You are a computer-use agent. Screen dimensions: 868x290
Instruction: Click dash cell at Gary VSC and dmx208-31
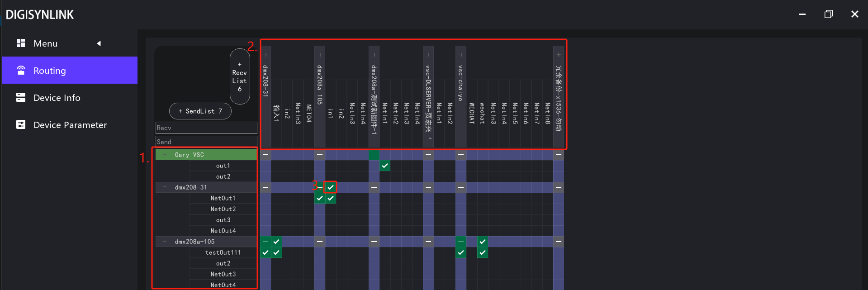[266, 155]
